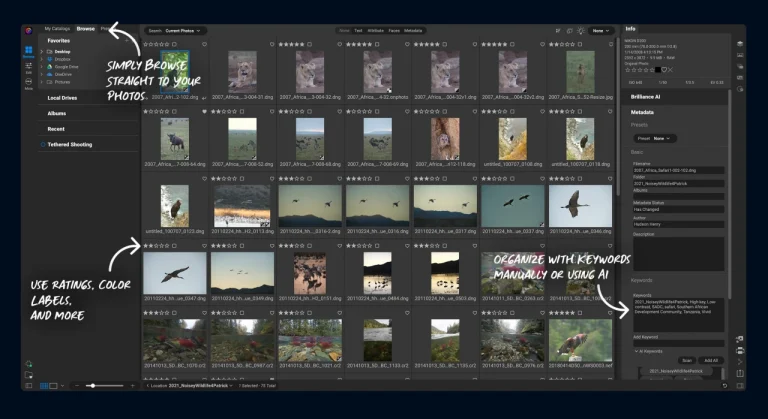Click the Add All keywords button
The width and height of the screenshot is (768, 419).
[x=711, y=360]
